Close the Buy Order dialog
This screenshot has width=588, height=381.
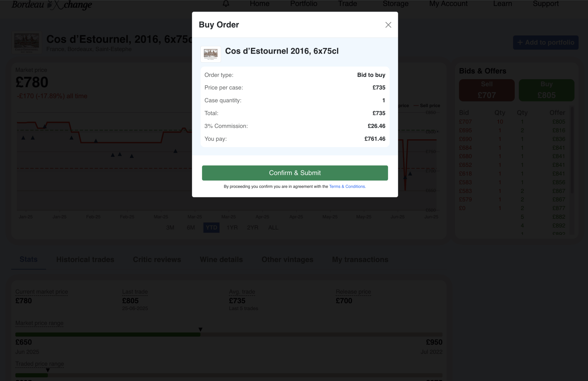coord(388,25)
